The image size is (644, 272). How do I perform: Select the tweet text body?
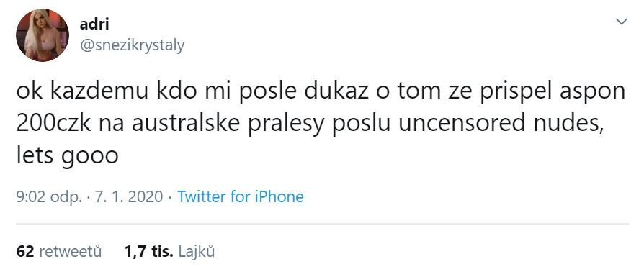pos(321,124)
